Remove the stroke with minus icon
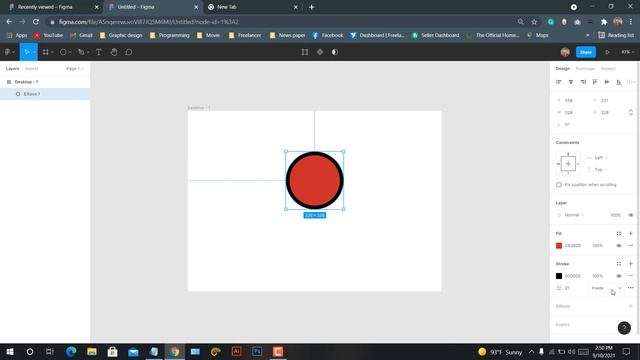Viewport: 640px width, 360px height. point(631,276)
